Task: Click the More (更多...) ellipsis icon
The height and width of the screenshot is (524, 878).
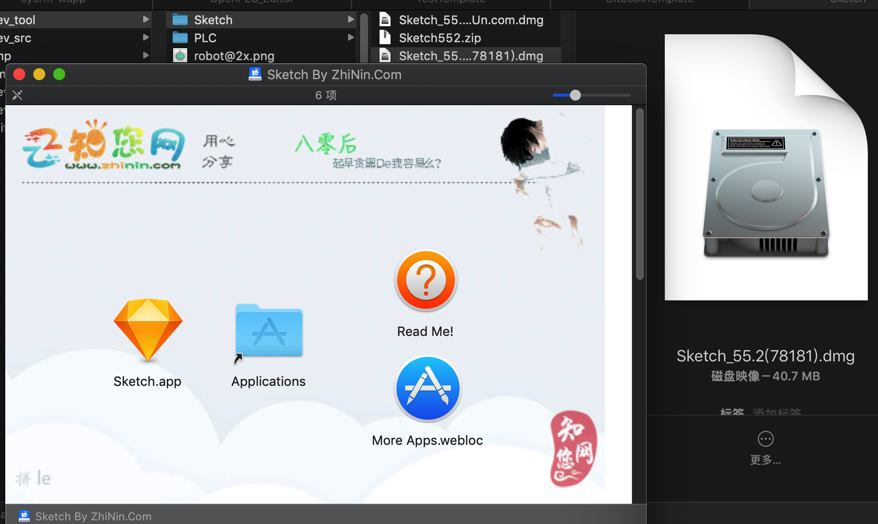Action: point(765,439)
